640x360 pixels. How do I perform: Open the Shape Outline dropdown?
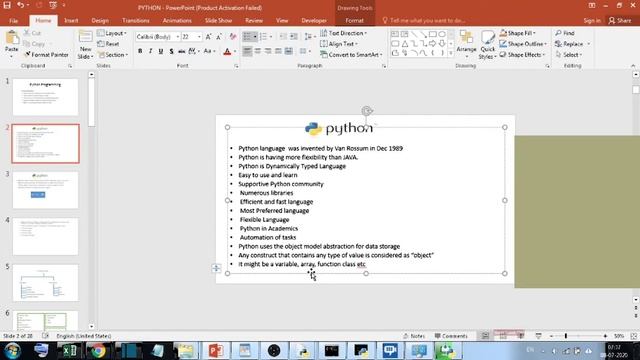[523, 44]
